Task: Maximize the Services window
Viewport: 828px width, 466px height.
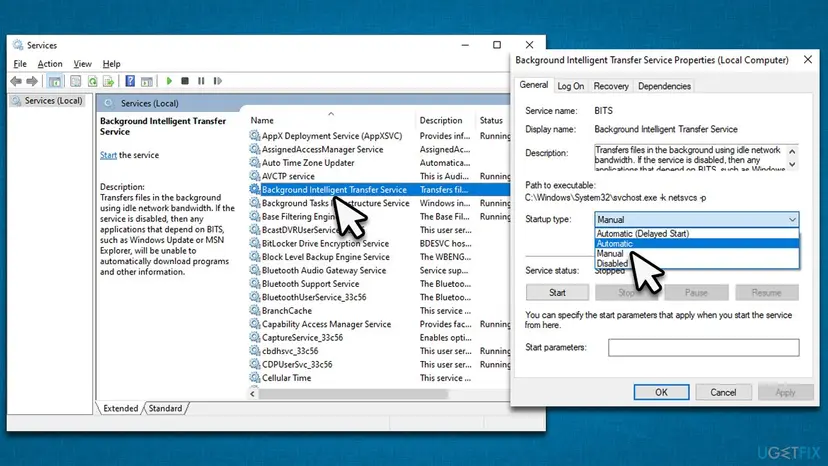Action: pyautogui.click(x=497, y=45)
